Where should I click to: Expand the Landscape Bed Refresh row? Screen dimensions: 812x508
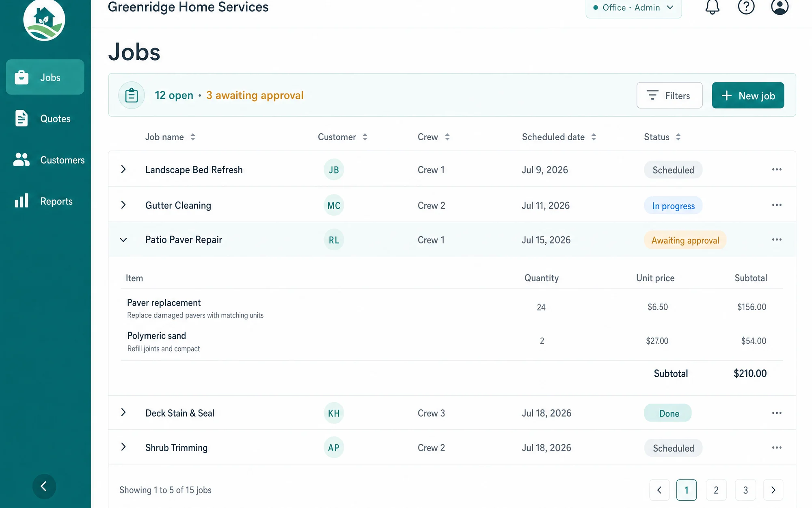[x=123, y=169]
